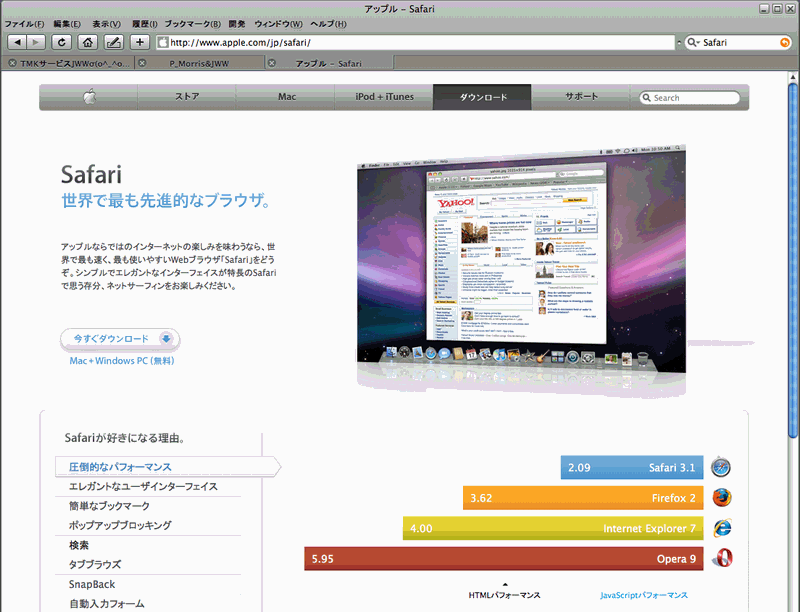
Task: Close the アップル - Safari tab
Action: [x=272, y=63]
